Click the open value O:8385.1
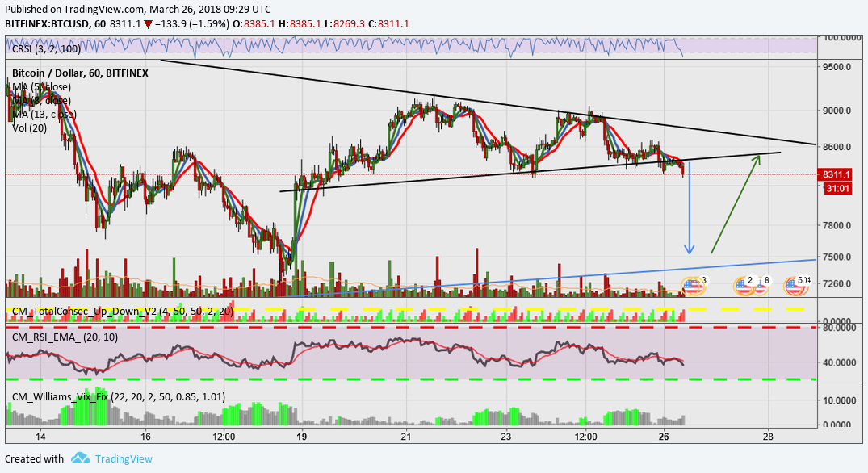Viewport: 868px width, 473px height. [x=254, y=23]
